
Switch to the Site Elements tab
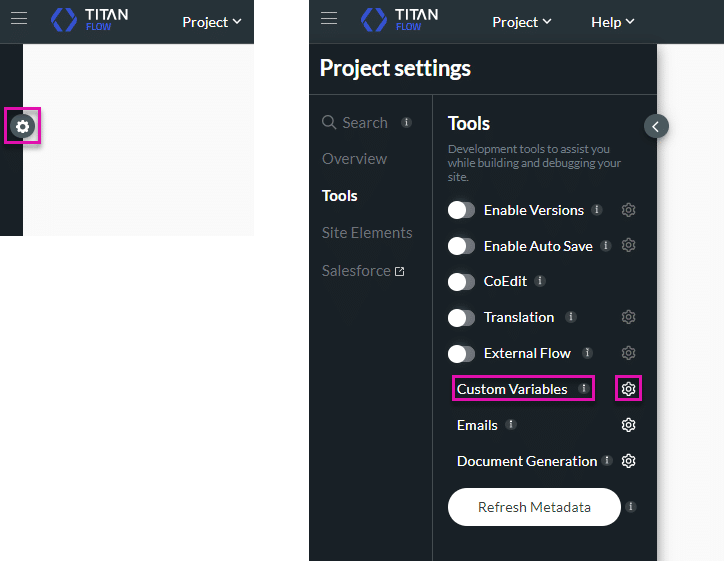point(367,233)
